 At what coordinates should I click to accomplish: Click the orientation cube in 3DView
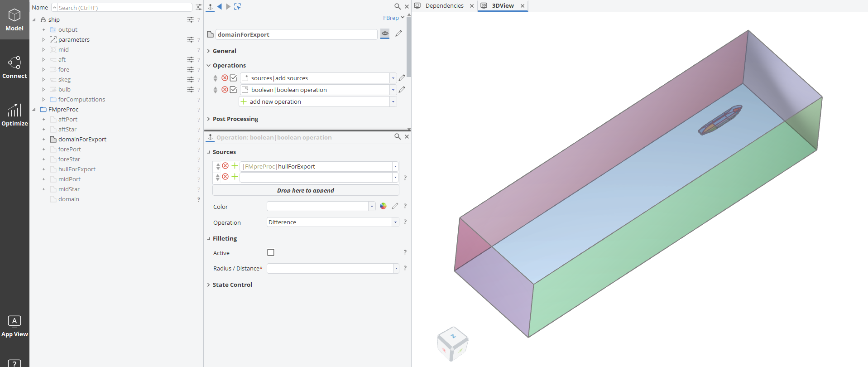pos(452,343)
